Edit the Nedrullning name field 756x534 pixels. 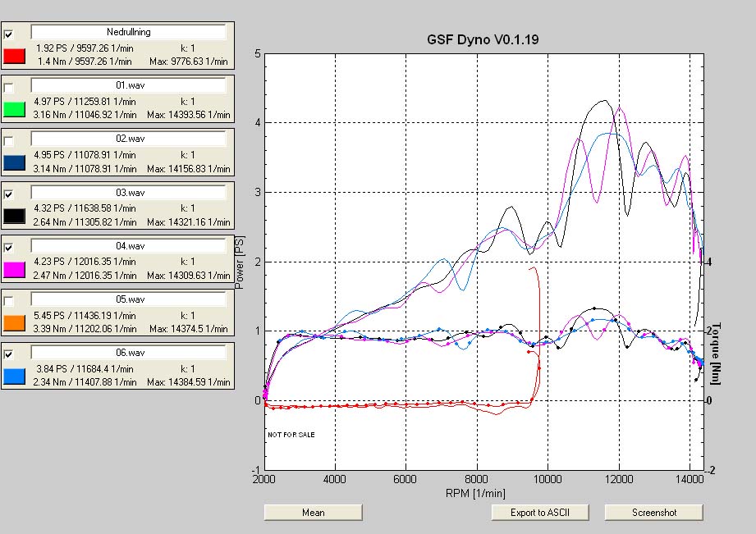(x=128, y=32)
